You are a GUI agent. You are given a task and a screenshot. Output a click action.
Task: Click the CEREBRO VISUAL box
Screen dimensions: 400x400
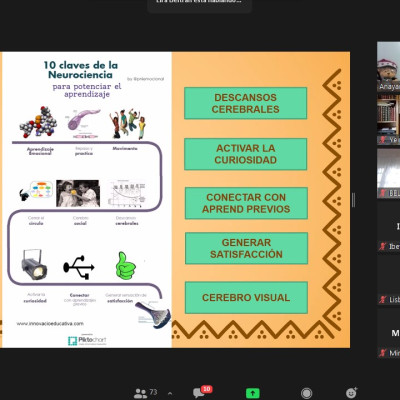[x=246, y=298]
